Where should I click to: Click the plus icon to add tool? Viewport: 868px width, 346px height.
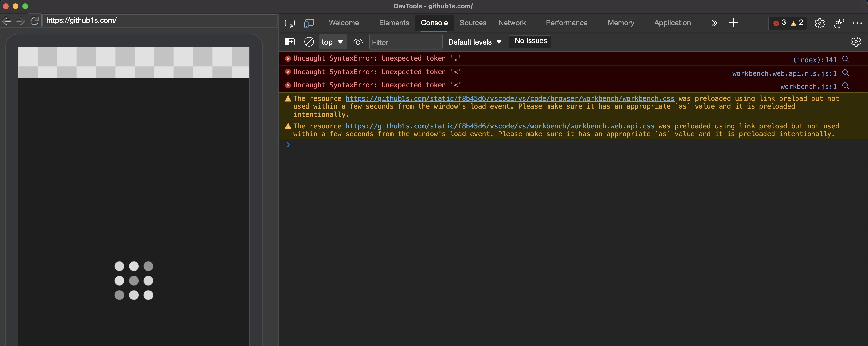[x=733, y=23]
